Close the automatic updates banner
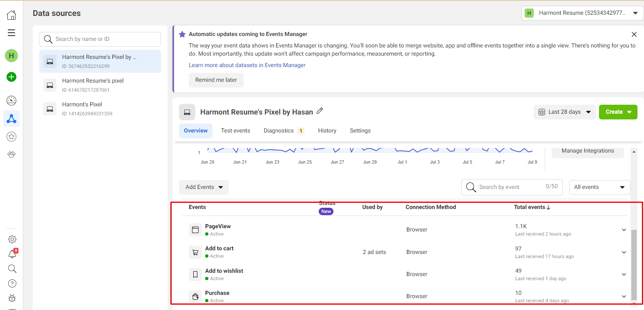644x310 pixels. (x=634, y=34)
